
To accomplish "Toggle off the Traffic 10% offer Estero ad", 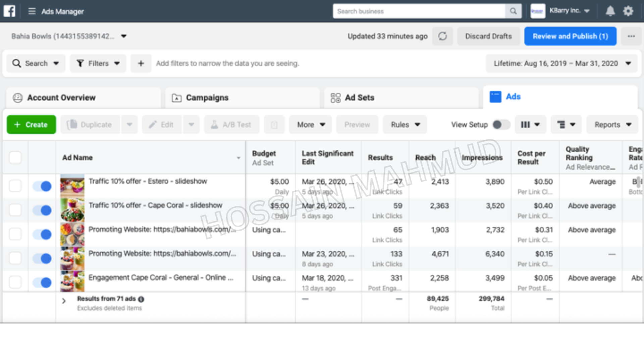I will [x=42, y=186].
